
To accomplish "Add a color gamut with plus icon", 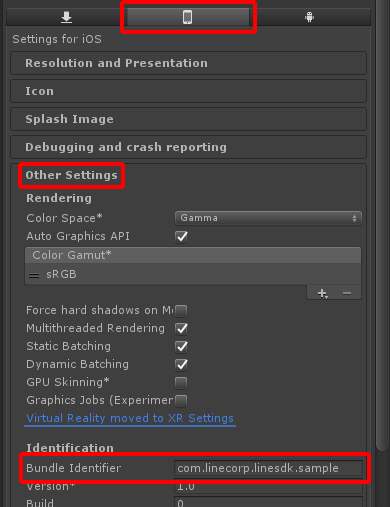I will click(x=322, y=293).
